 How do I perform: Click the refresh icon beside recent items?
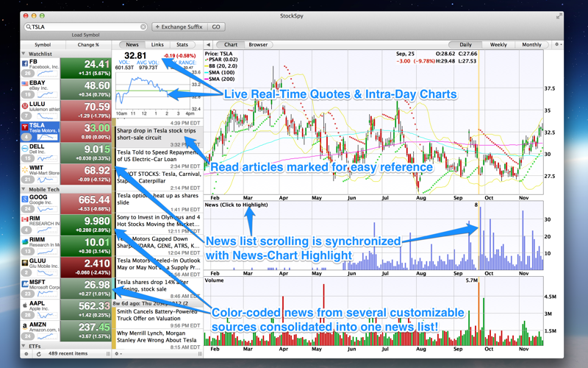pos(39,354)
